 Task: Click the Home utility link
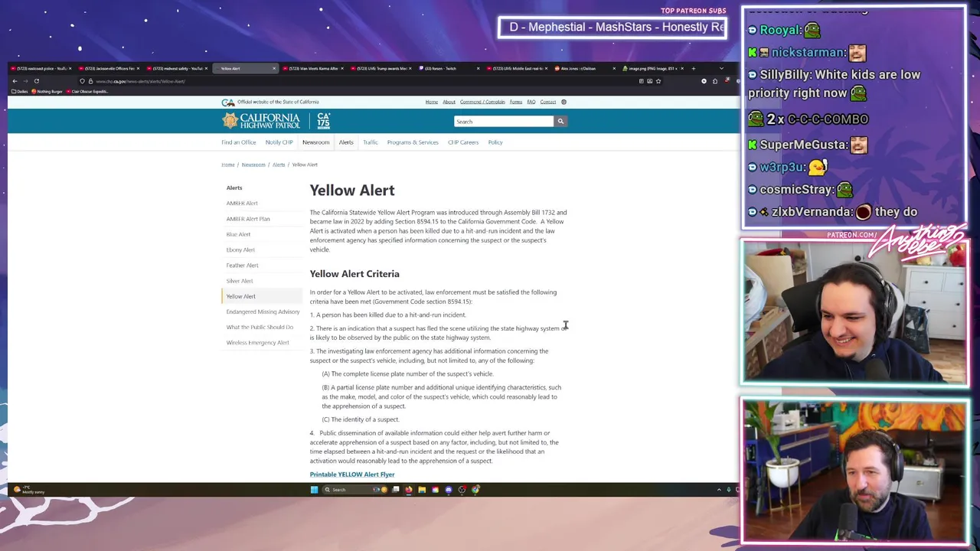point(432,102)
